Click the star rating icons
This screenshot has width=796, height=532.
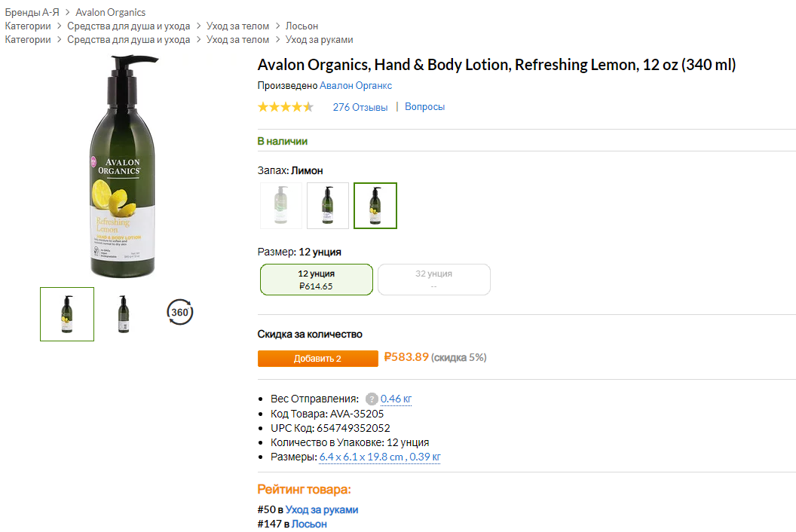point(286,107)
